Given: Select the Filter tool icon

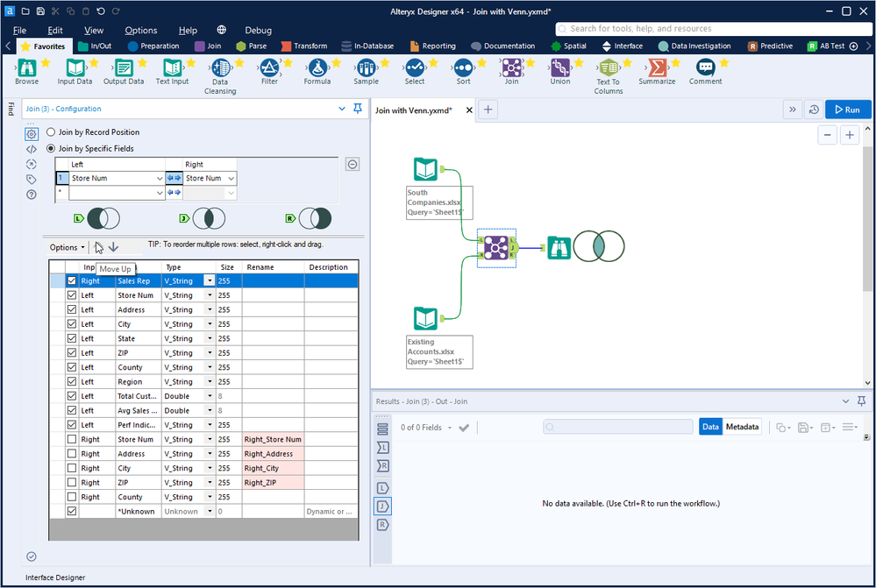Looking at the screenshot, I should [269, 68].
